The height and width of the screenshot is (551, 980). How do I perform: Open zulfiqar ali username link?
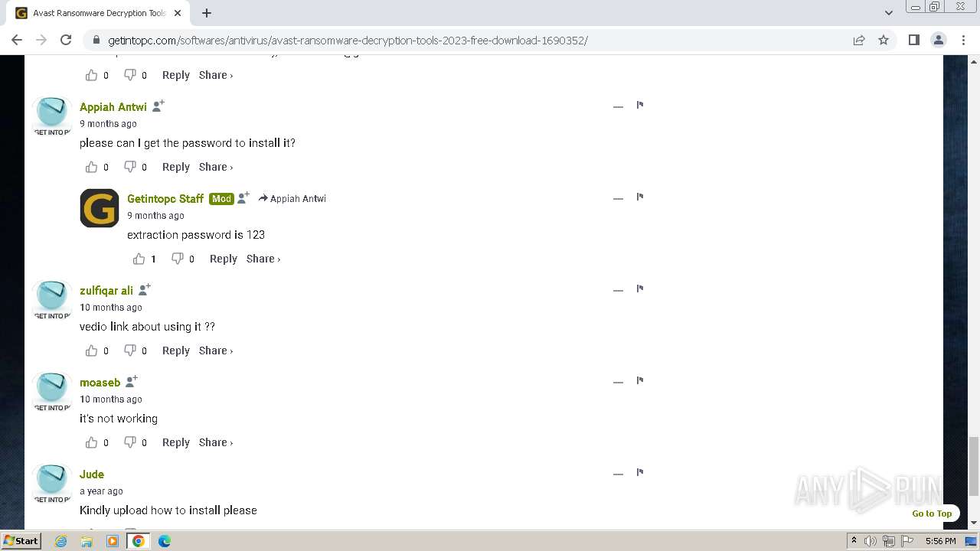[106, 291]
